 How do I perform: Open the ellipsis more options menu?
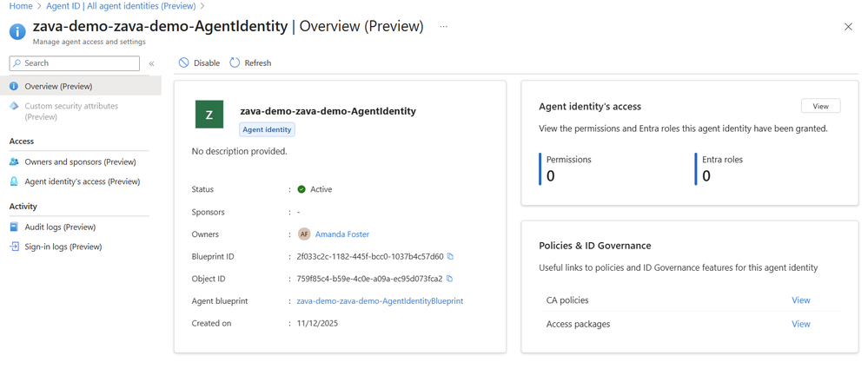coord(443,27)
